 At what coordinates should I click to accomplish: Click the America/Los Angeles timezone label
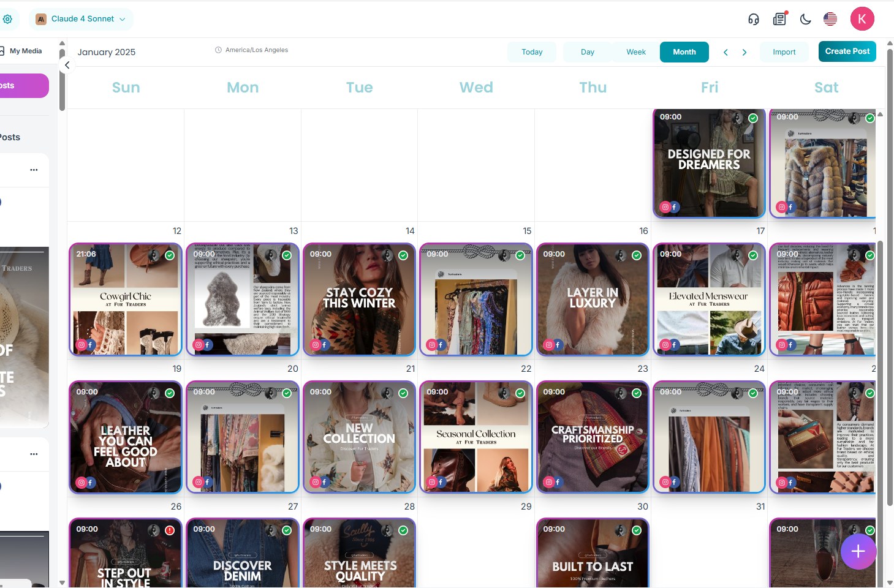pyautogui.click(x=257, y=50)
